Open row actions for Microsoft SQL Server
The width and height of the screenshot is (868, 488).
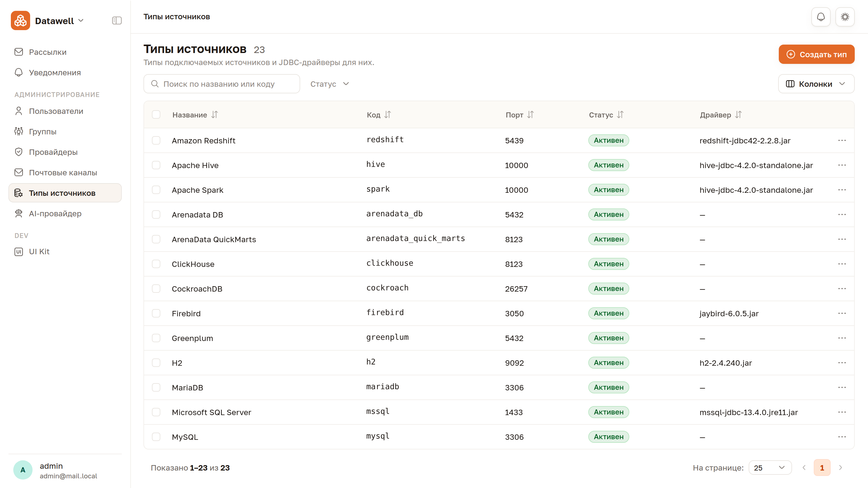pos(842,412)
